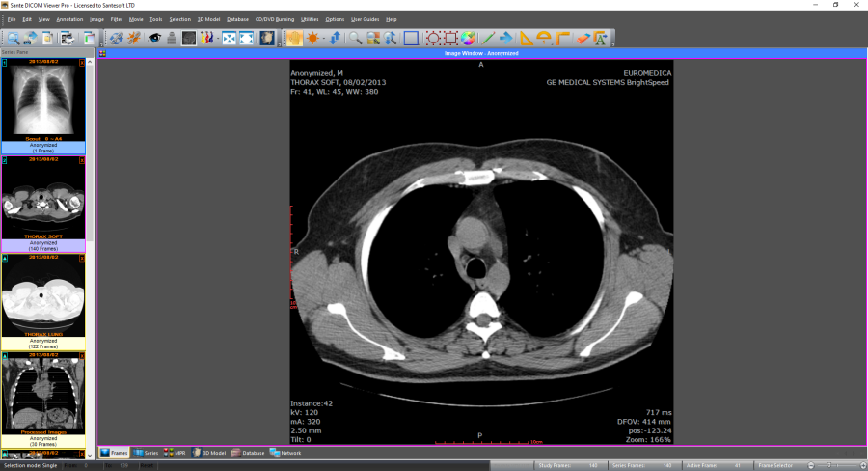Select the angle measurement triangle tool

527,38
